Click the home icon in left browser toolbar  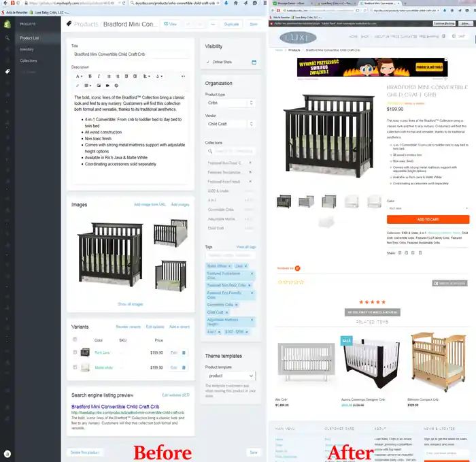[236, 3]
